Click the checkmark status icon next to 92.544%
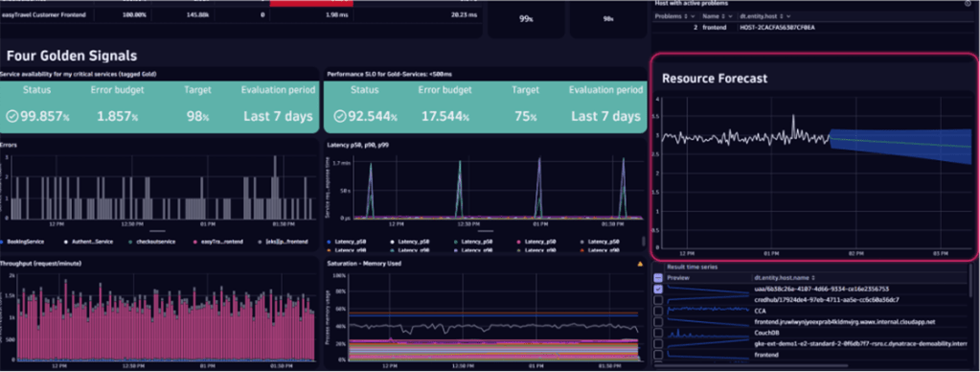 [x=339, y=116]
